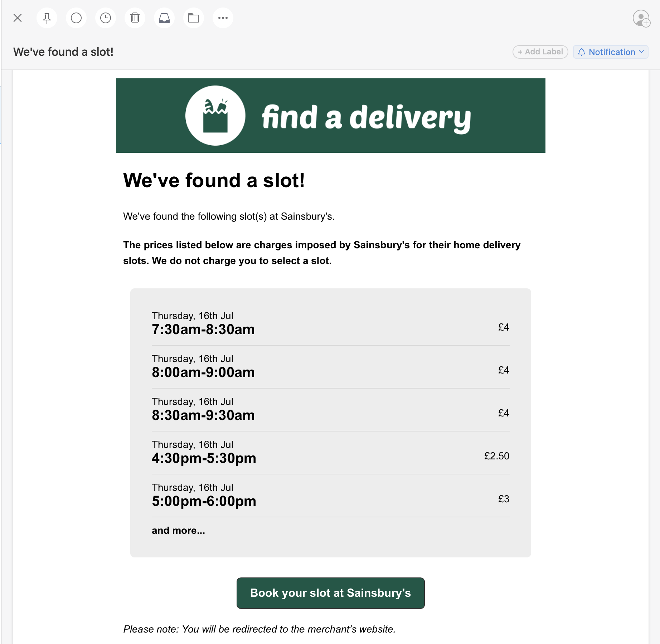Archive the email via the tray icon

[164, 18]
